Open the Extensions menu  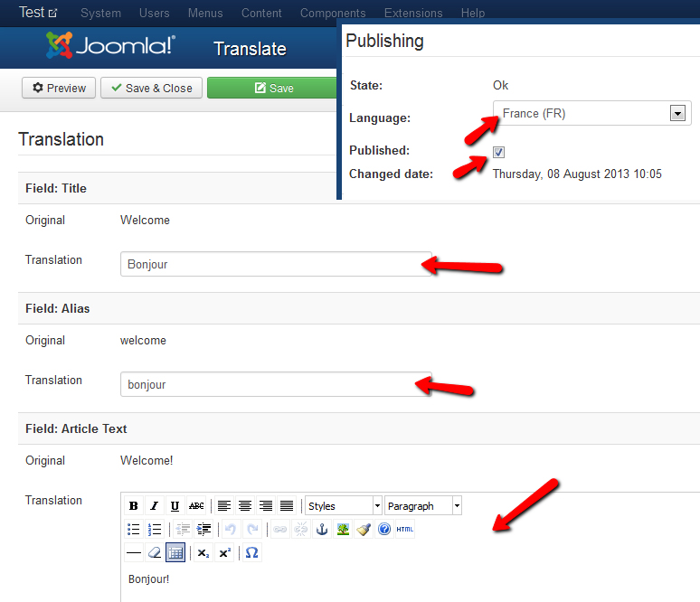pos(413,13)
